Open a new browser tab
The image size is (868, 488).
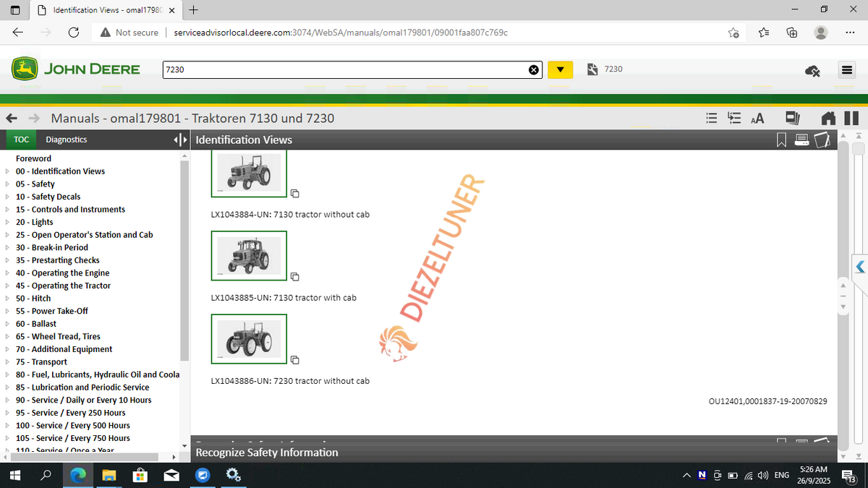[193, 10]
